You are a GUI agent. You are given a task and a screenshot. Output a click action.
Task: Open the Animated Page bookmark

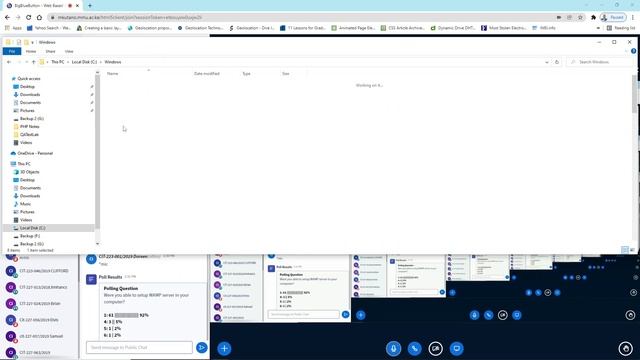[x=353, y=28]
